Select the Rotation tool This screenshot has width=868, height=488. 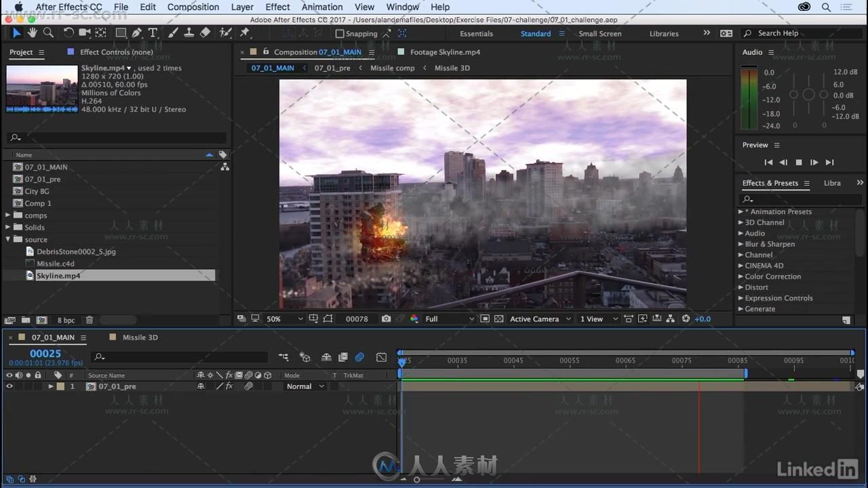coord(68,33)
